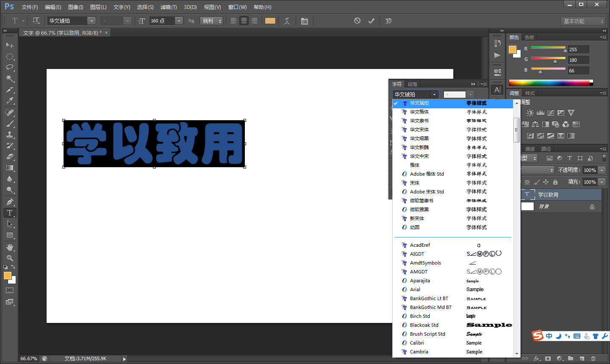Viewport: 610px width, 364px height.
Task: Select the Blur tool
Action: (10, 179)
